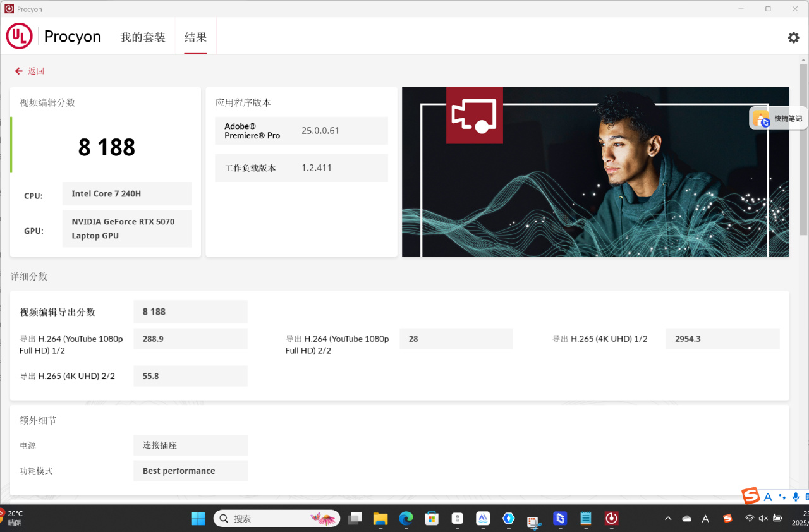Open Microsoft Store from the taskbar

point(432,519)
